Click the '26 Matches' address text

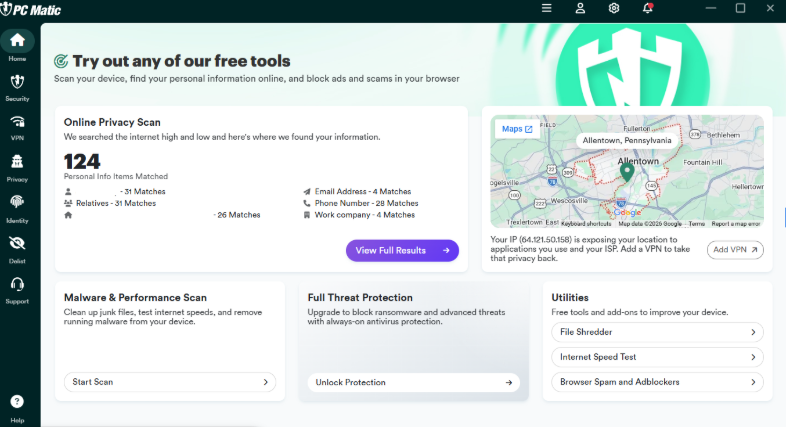click(x=239, y=215)
